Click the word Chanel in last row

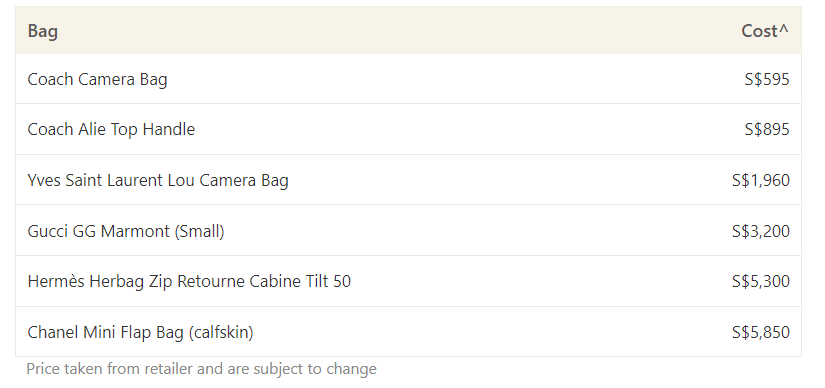[x=46, y=332]
